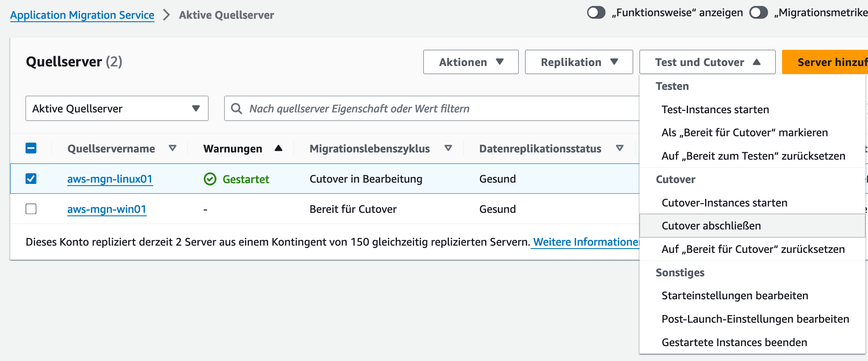
Task: Open the Application Migration Service breadcrumb link
Action: tap(82, 15)
